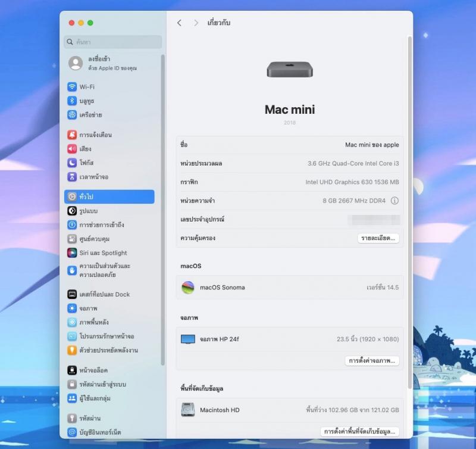Open Accessibility (การช่วยการเข้าถึง) icon
This screenshot has width=476, height=449.
(x=72, y=225)
